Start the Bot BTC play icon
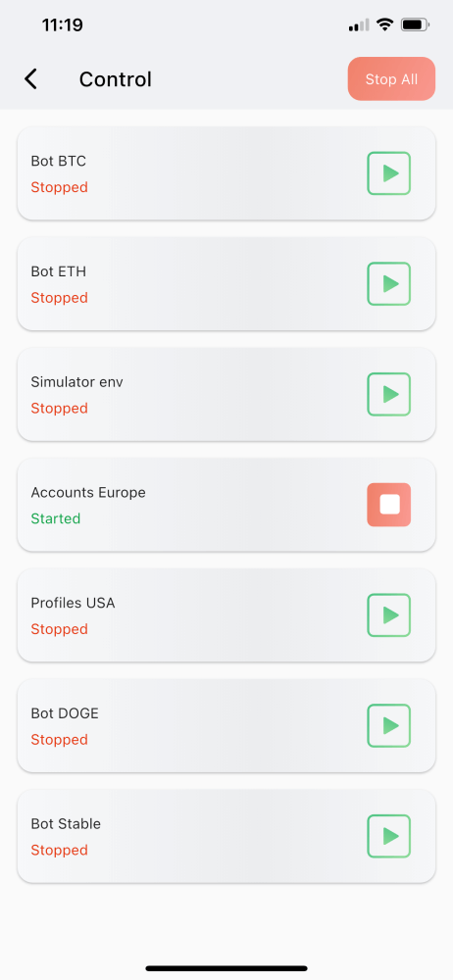 pyautogui.click(x=388, y=173)
